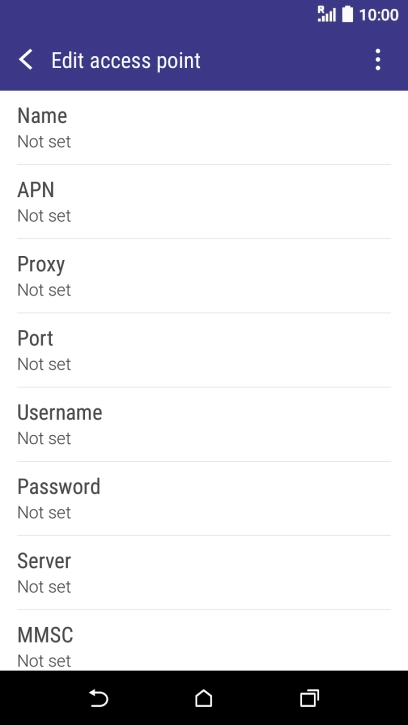Edit the Port setting
This screenshot has height=725, width=408.
pyautogui.click(x=204, y=350)
